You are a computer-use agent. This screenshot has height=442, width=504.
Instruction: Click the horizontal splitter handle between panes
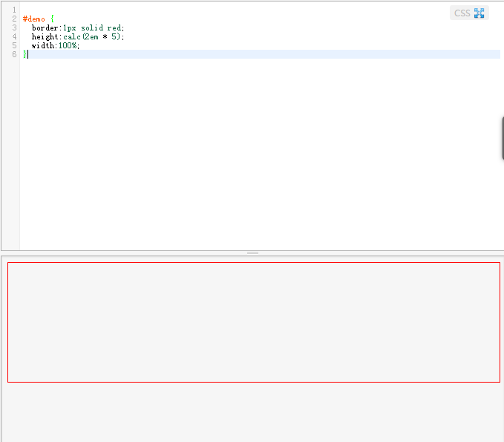click(252, 253)
